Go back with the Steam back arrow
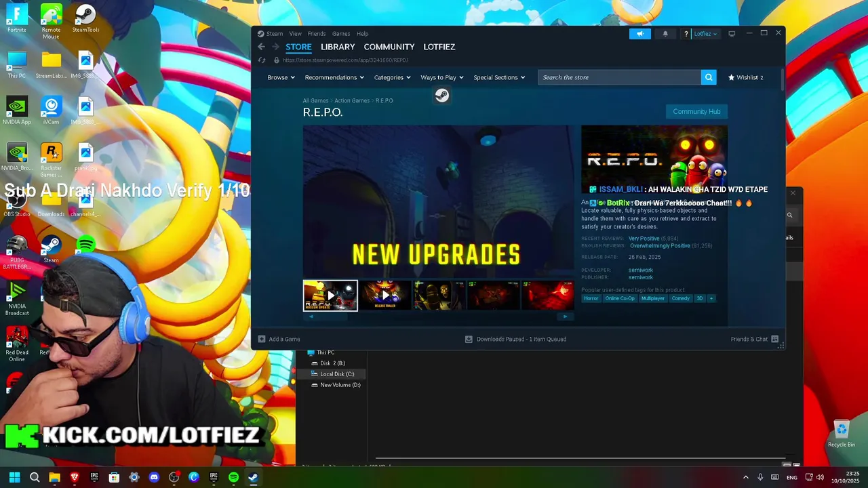Image resolution: width=868 pixels, height=488 pixels. coord(262,47)
